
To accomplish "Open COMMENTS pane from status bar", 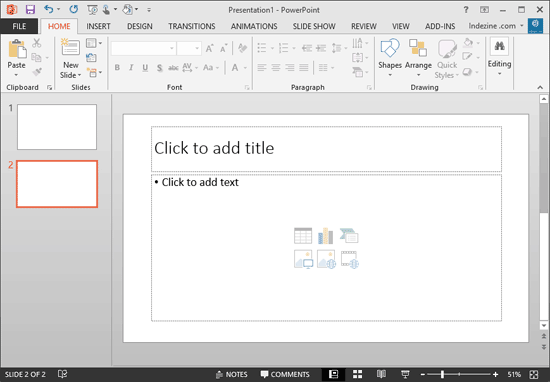I will [x=285, y=374].
